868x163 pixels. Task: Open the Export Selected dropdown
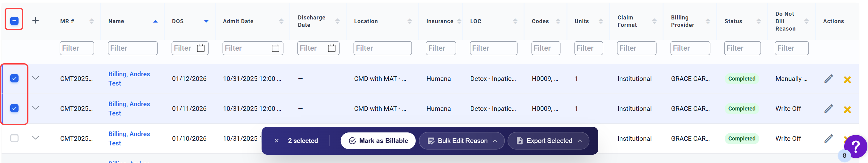click(x=548, y=141)
